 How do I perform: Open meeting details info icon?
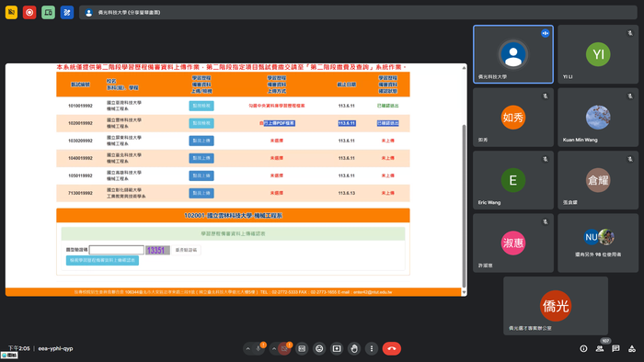coord(583,348)
